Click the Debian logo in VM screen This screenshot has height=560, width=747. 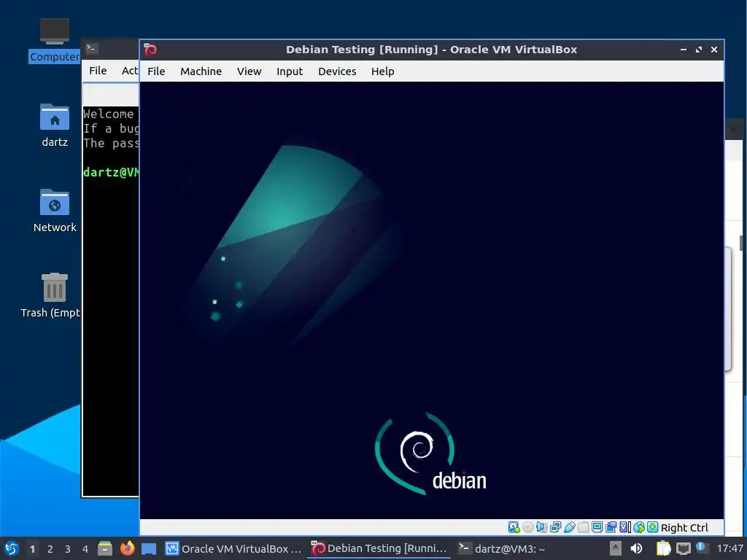tap(430, 454)
